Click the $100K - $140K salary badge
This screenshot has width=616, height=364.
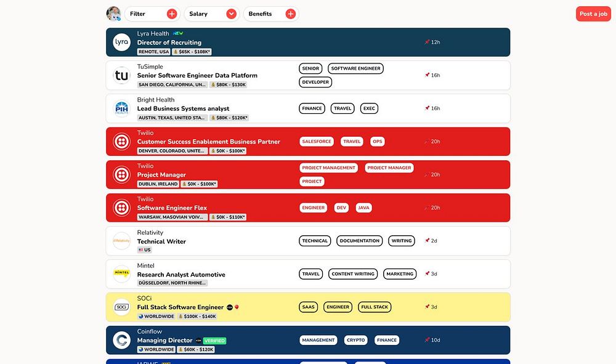click(x=197, y=317)
